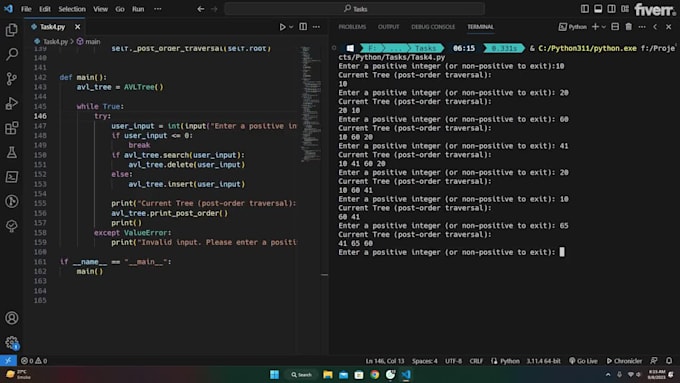Go forward with navigation arrow
This screenshot has height=383, width=680.
[x=214, y=9]
